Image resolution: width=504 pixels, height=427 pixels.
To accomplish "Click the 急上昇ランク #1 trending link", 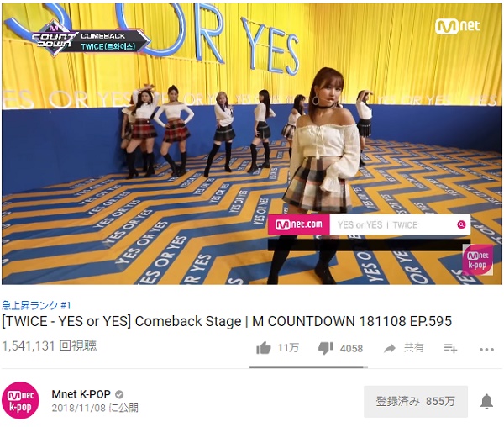I will point(36,305).
